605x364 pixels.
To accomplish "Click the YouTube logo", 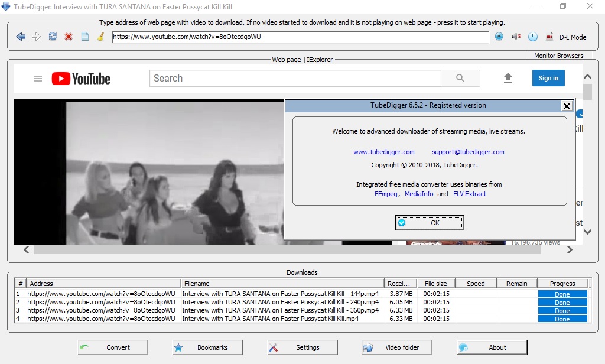I will click(x=81, y=79).
